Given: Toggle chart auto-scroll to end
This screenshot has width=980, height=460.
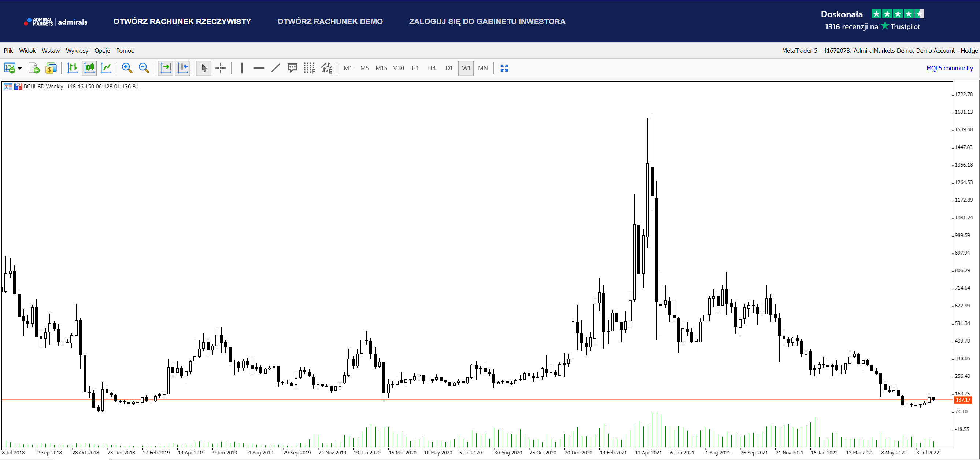Looking at the screenshot, I should pyautogui.click(x=166, y=68).
